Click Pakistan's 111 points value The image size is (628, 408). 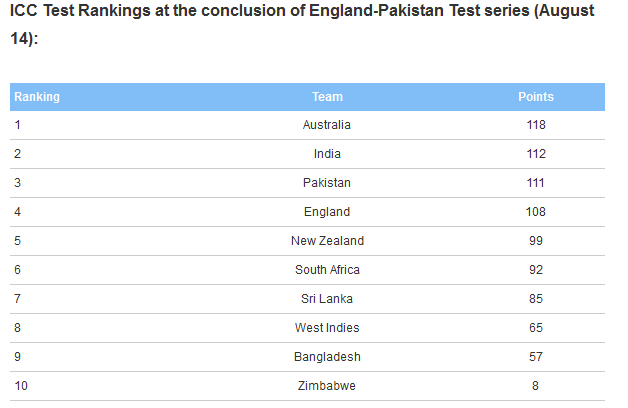535,183
